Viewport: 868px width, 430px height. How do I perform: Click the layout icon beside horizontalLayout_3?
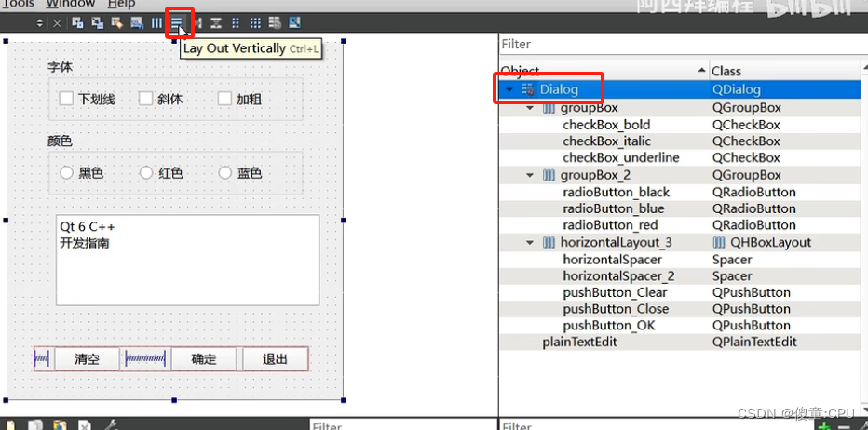(x=548, y=242)
